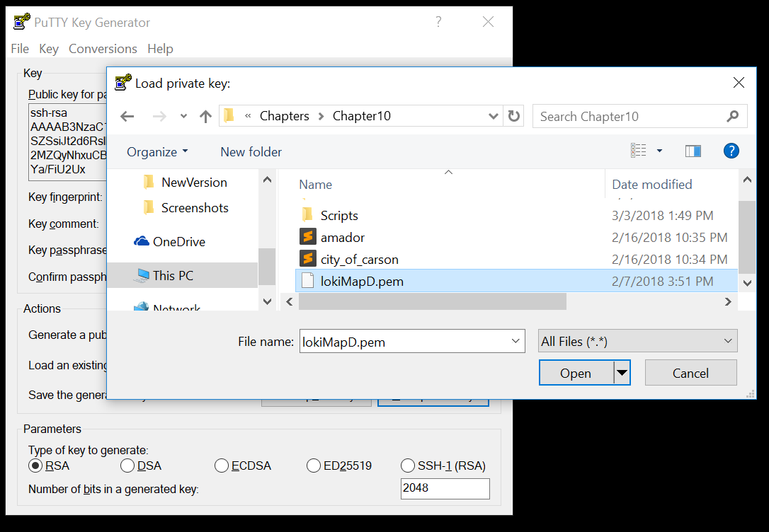The image size is (769, 532).
Task: Choose the ECDSA key type
Action: [221, 466]
